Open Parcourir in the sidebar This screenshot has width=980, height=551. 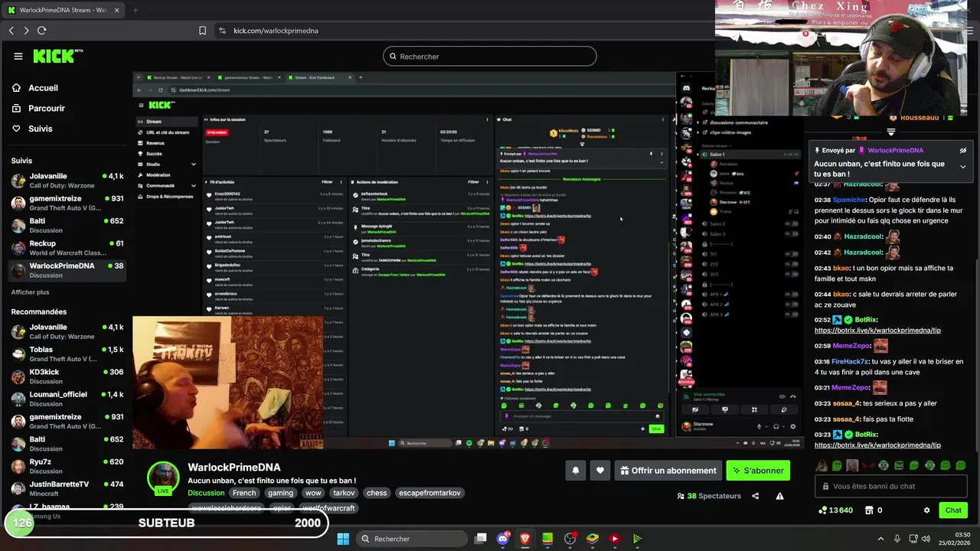(38, 109)
